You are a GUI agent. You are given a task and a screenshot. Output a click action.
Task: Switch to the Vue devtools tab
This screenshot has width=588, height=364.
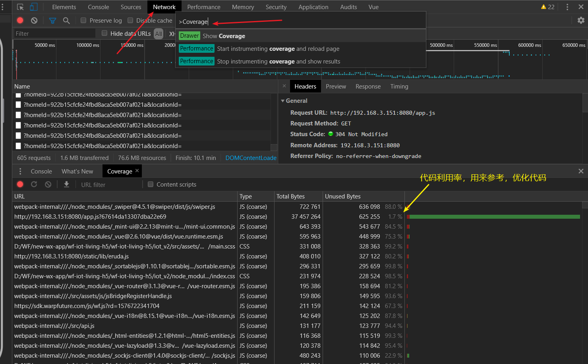(x=373, y=7)
